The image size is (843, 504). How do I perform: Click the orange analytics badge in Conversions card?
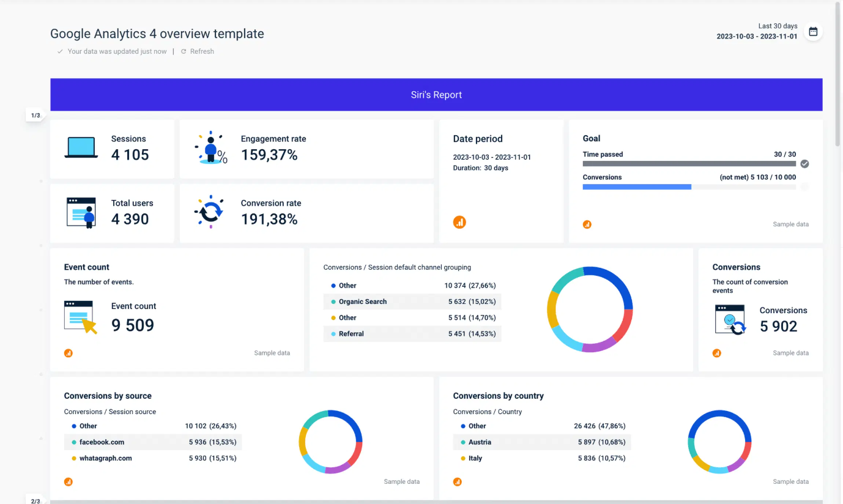tap(717, 353)
